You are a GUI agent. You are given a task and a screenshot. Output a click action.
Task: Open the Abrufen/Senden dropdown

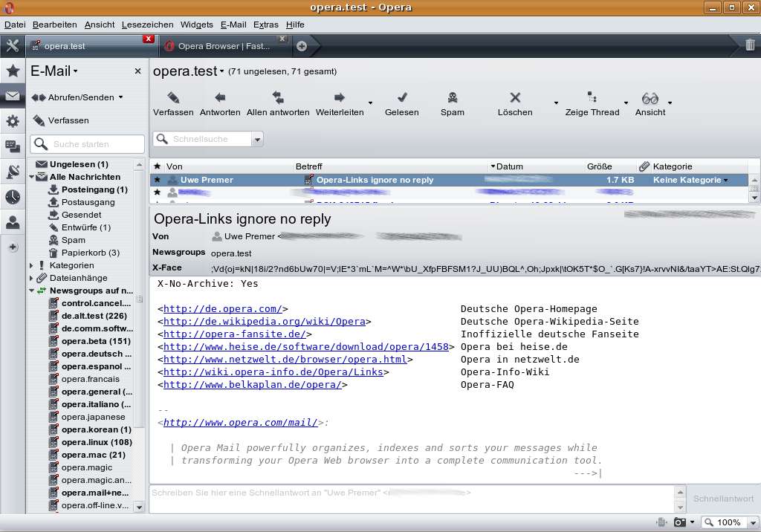[120, 97]
